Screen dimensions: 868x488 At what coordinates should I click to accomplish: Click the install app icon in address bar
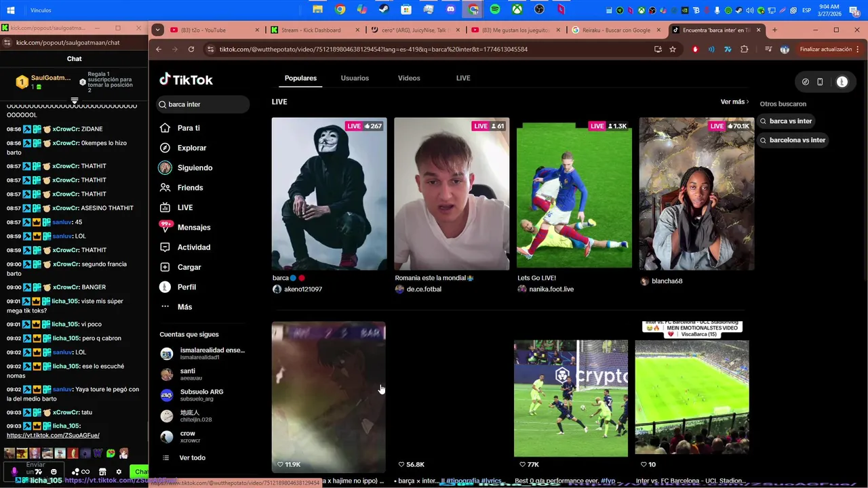[658, 49]
